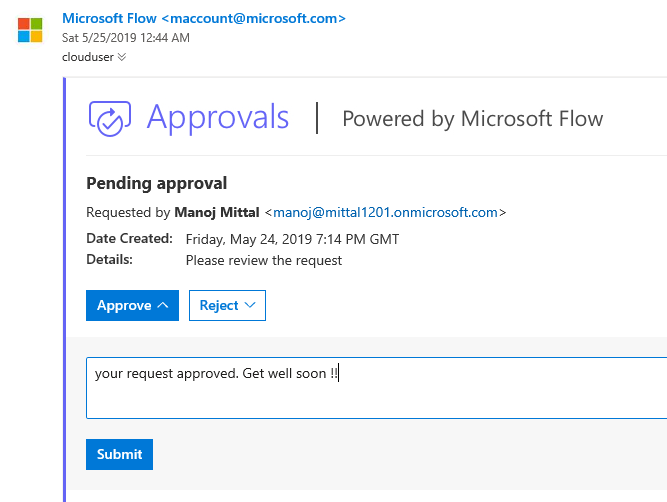Select the Pending approval heading
Image resolution: width=667 pixels, height=502 pixels.
tap(157, 183)
